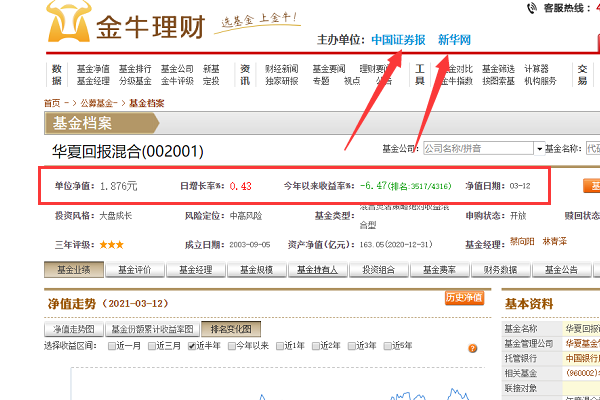Check the 近3年 interval checkbox
The image size is (600, 400).
point(351,346)
